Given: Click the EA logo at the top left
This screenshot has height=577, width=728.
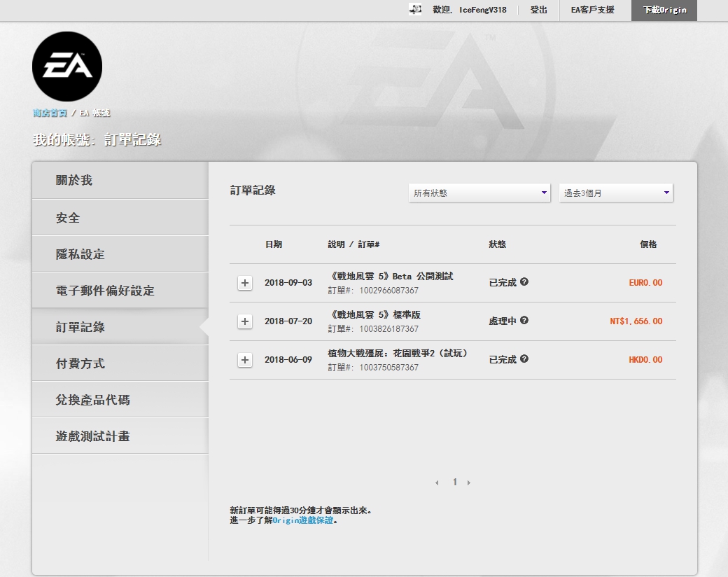Looking at the screenshot, I should tap(66, 66).
